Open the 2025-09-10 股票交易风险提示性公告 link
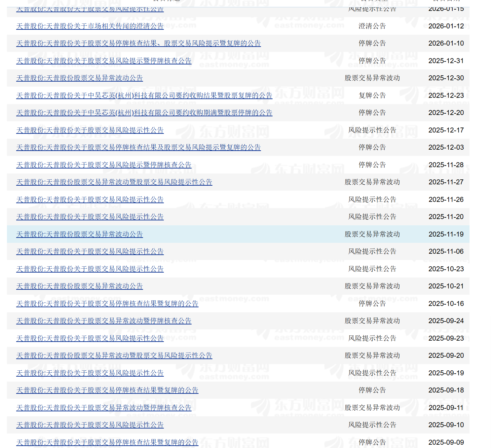This screenshot has width=491, height=448. (x=90, y=425)
